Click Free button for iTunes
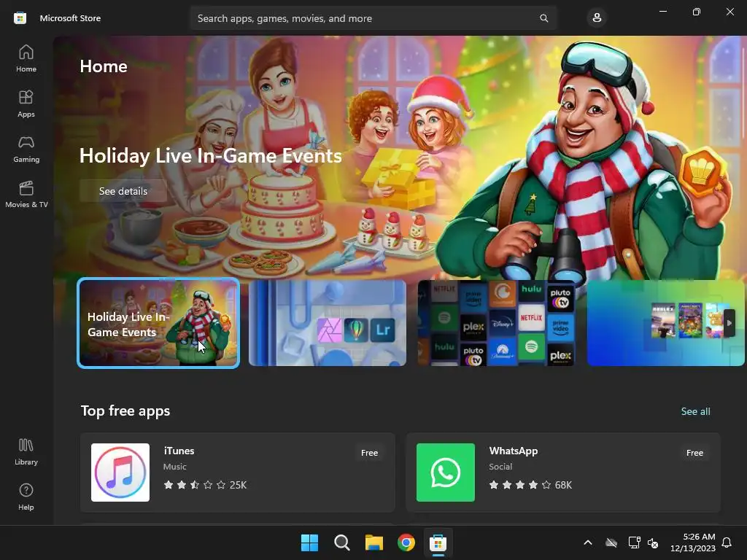The image size is (747, 560). [369, 453]
